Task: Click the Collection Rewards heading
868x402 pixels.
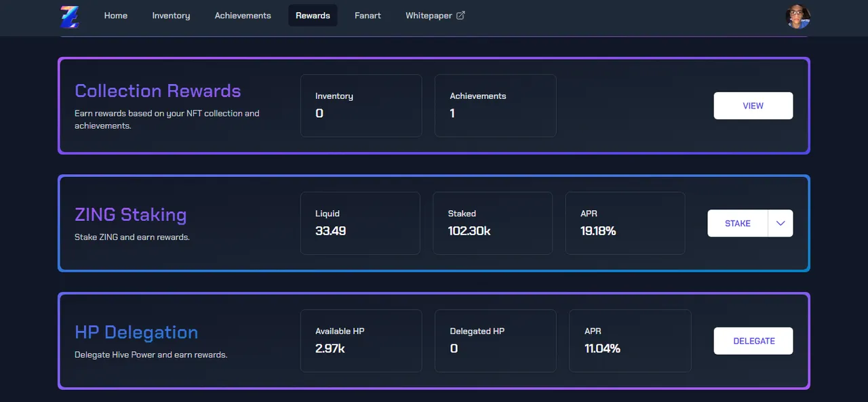Action: pos(158,91)
